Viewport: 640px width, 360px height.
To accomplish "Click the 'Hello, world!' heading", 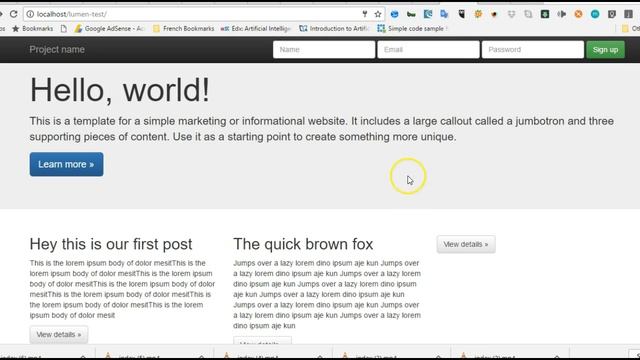I will pos(120,90).
